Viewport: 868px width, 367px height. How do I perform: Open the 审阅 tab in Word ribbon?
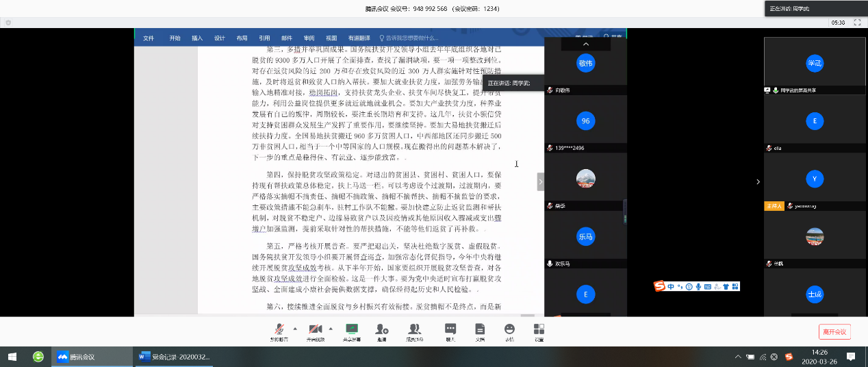(309, 38)
